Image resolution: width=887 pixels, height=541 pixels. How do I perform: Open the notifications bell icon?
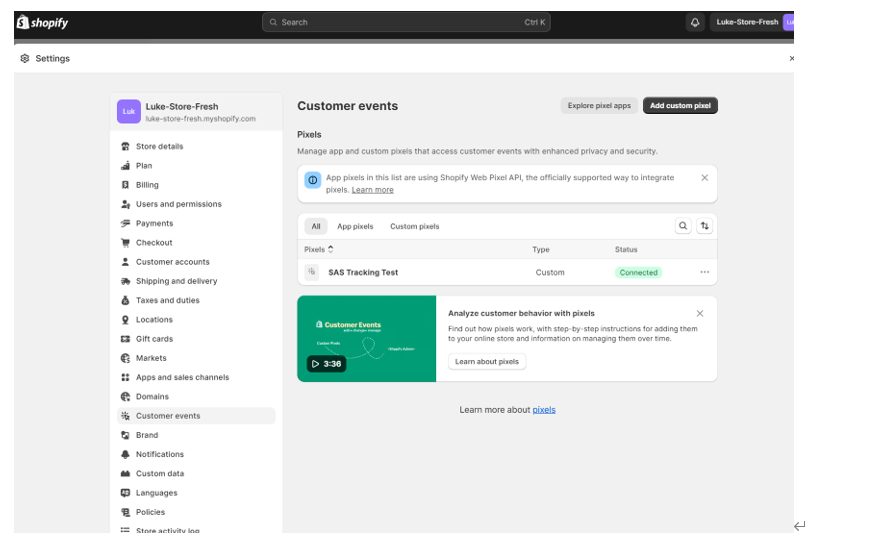tap(695, 23)
